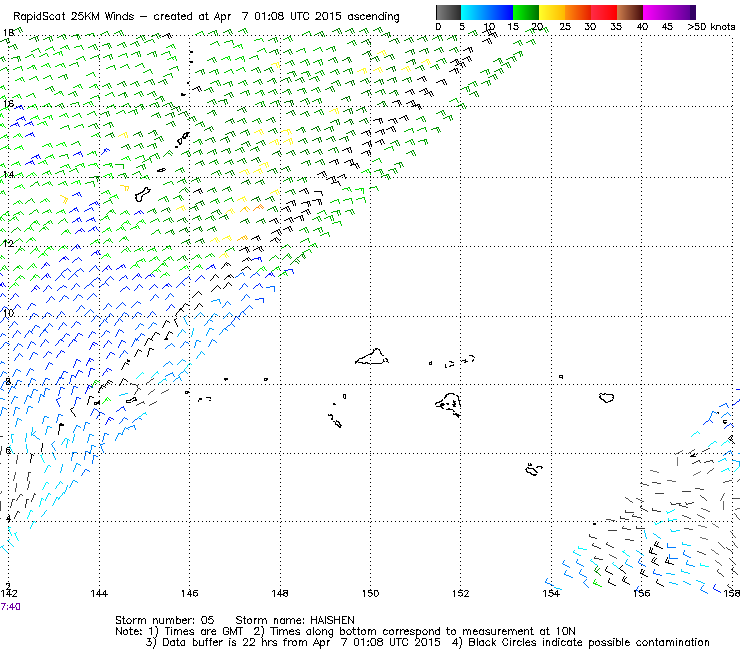This screenshot has height=650, width=740.
Task: Click the latitude label 10
Action: tap(8, 313)
